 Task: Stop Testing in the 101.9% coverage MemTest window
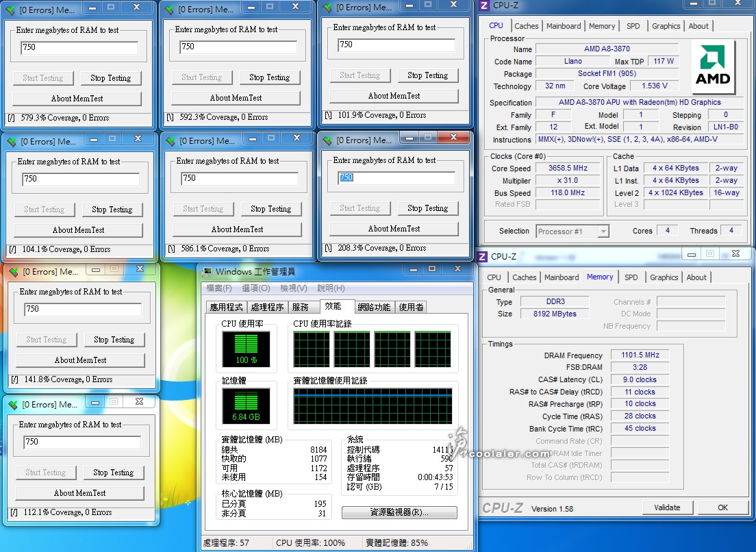click(428, 76)
